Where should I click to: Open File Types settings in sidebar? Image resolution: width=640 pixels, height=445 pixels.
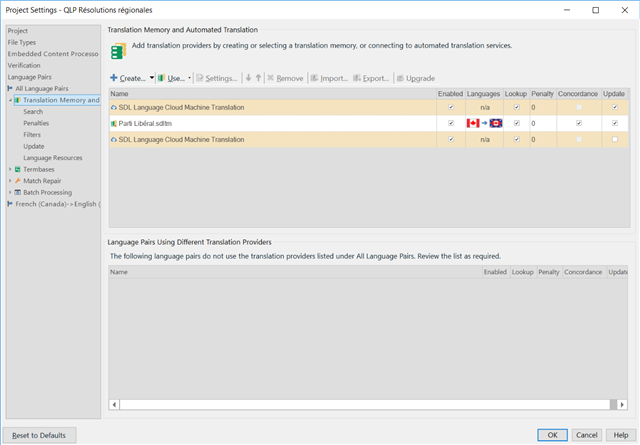[x=22, y=42]
